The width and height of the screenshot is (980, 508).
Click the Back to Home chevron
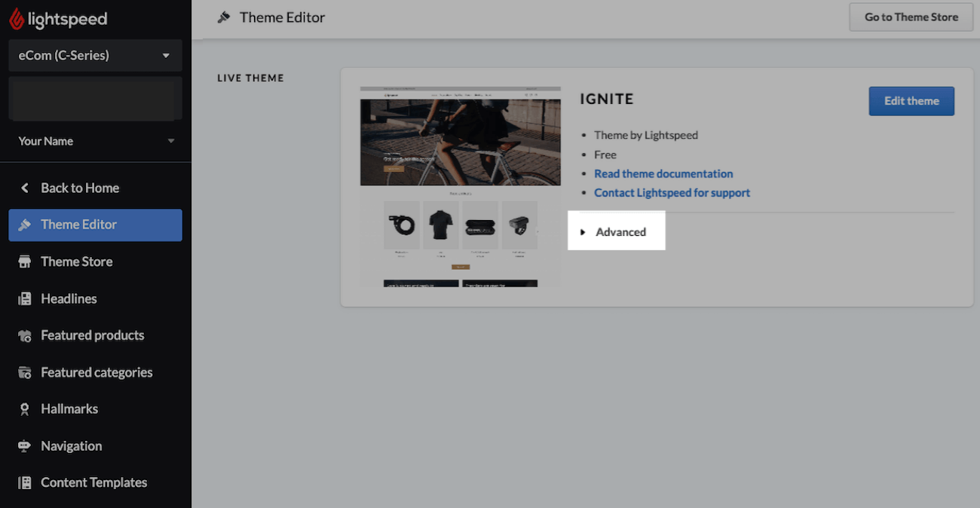point(23,187)
